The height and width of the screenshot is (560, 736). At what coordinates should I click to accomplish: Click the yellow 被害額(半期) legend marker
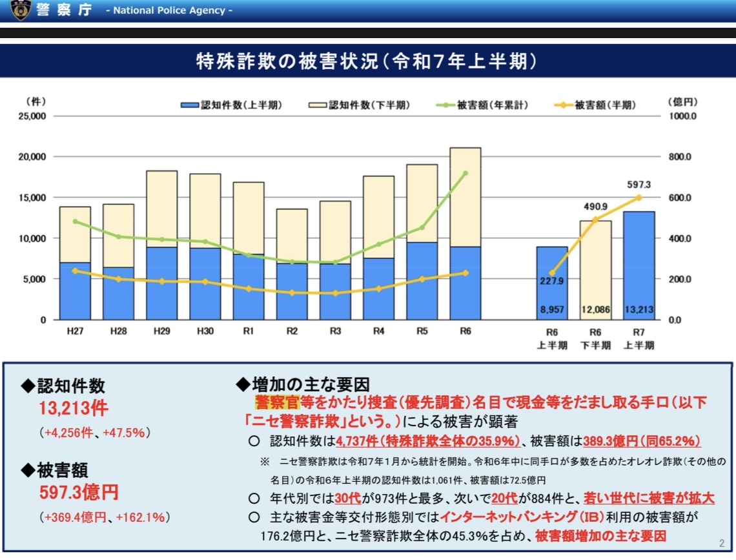563,106
